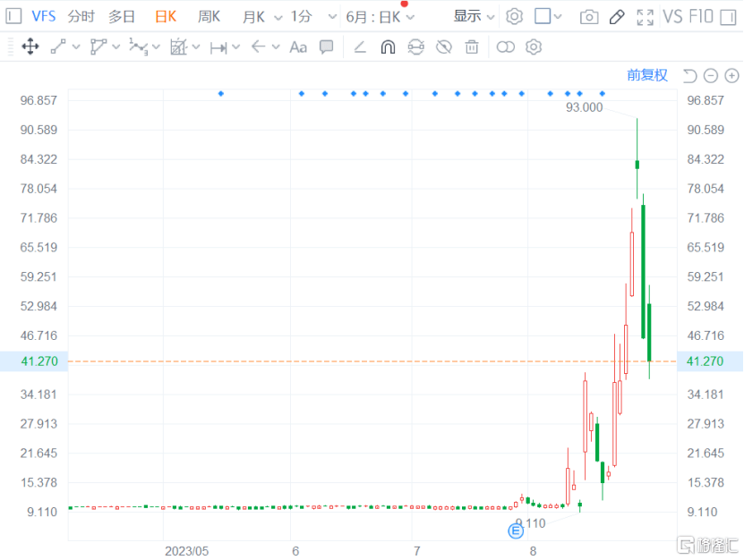Expand the 显示 display dropdown

pos(474,16)
